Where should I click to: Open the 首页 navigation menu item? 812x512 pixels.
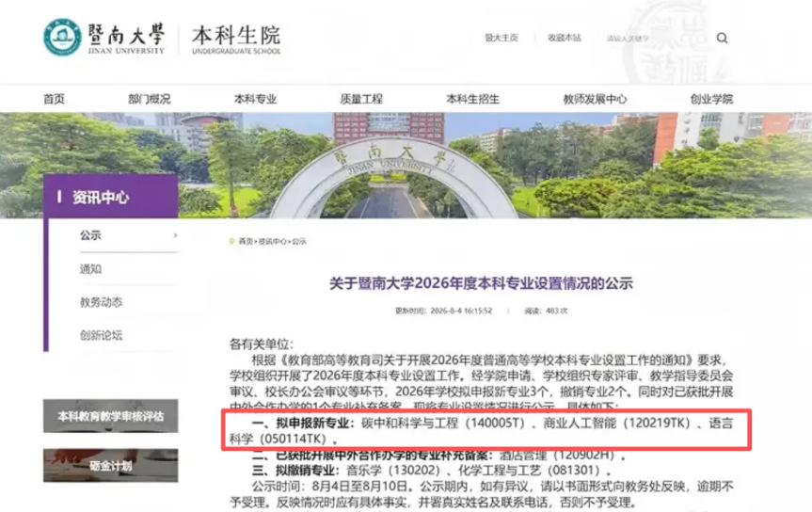[54, 99]
